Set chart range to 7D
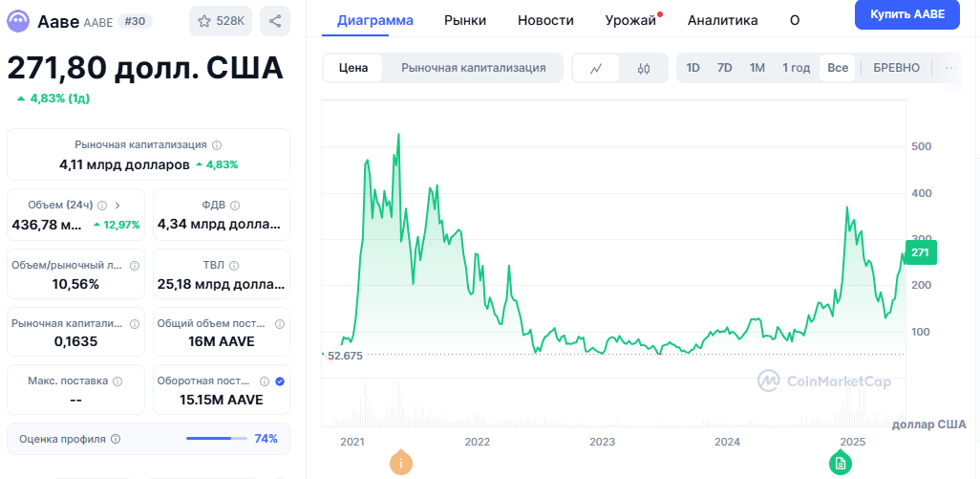This screenshot has width=980, height=479. [724, 68]
